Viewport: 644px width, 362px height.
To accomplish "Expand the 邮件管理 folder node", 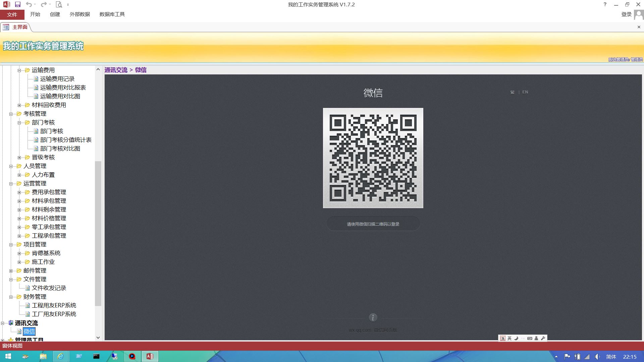I will click(x=11, y=271).
